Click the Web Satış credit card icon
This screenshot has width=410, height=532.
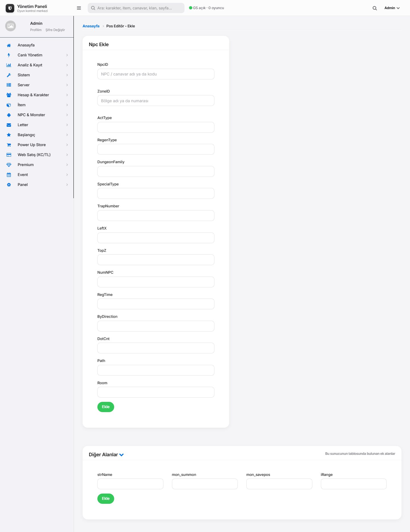tap(9, 155)
